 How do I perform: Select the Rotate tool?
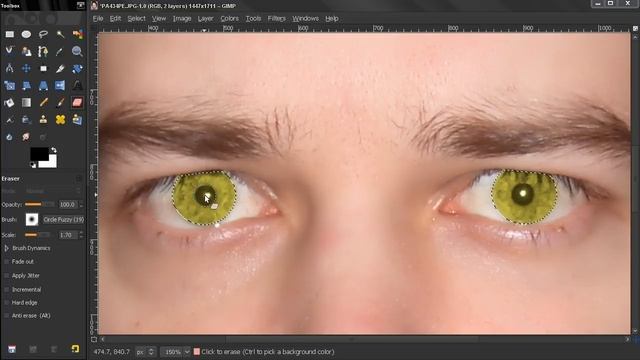77,68
